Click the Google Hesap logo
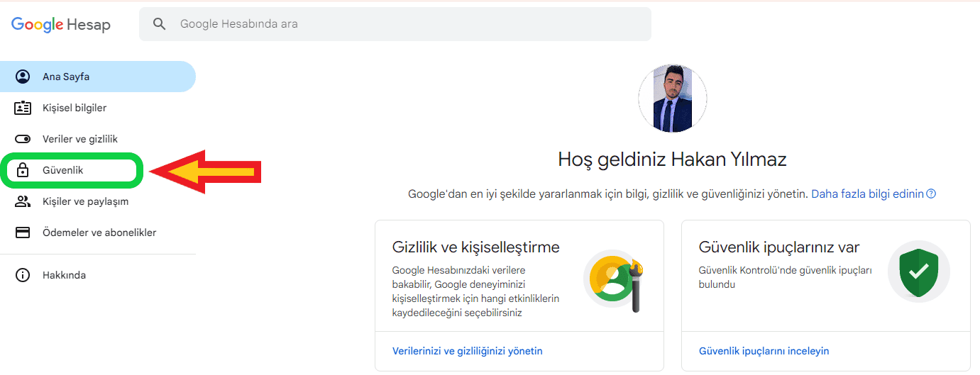Viewport: 980px width, 375px height. [x=61, y=25]
